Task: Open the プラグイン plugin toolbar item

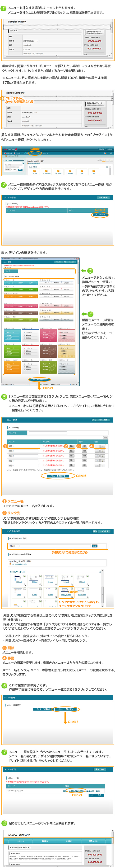Action: [x=35, y=153]
